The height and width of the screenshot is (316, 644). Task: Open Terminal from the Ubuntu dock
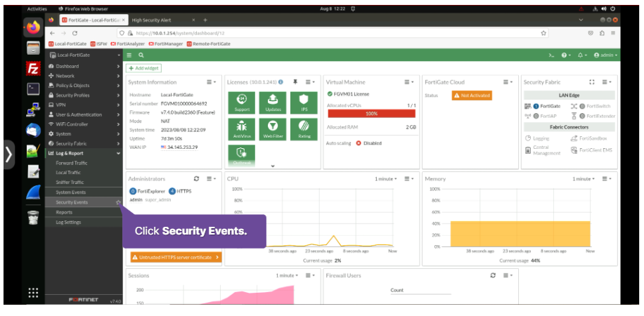(x=33, y=88)
